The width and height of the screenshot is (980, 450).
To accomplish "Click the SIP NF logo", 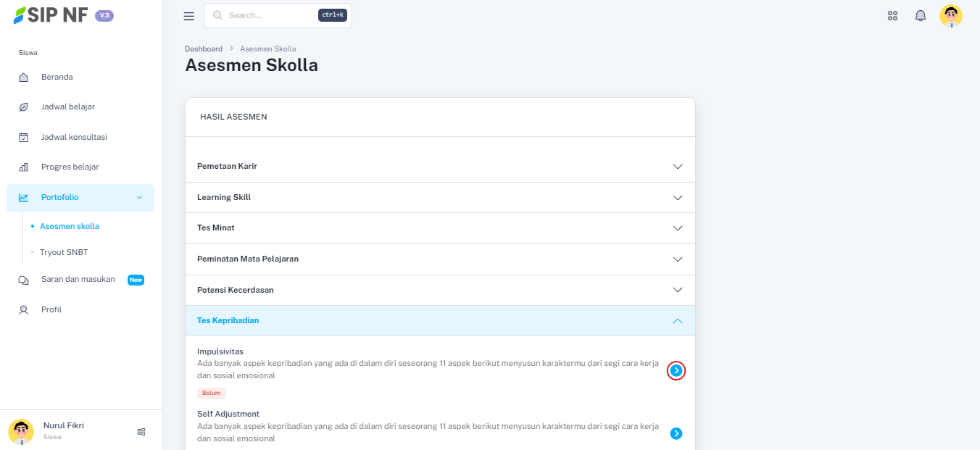I will 51,15.
